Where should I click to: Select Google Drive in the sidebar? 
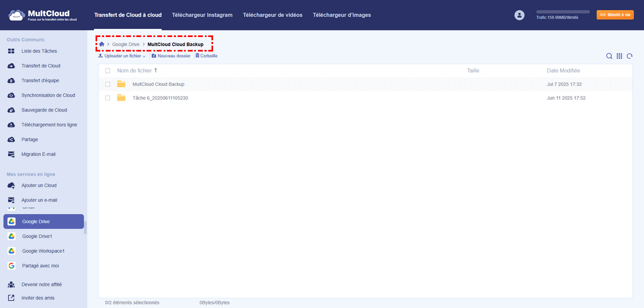(x=43, y=222)
